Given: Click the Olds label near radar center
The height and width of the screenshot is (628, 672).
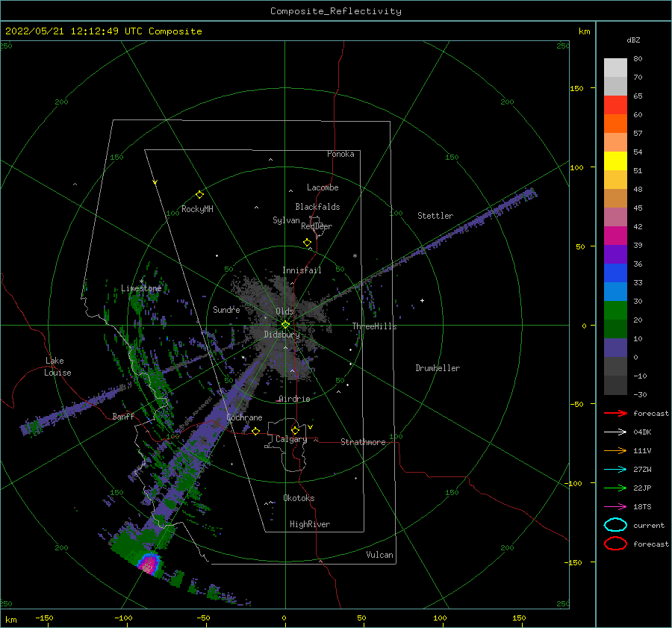Looking at the screenshot, I should 284,311.
